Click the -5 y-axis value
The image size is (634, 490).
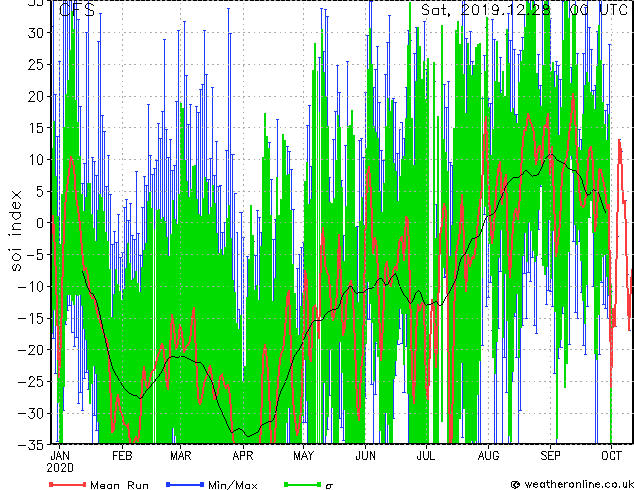(x=35, y=255)
